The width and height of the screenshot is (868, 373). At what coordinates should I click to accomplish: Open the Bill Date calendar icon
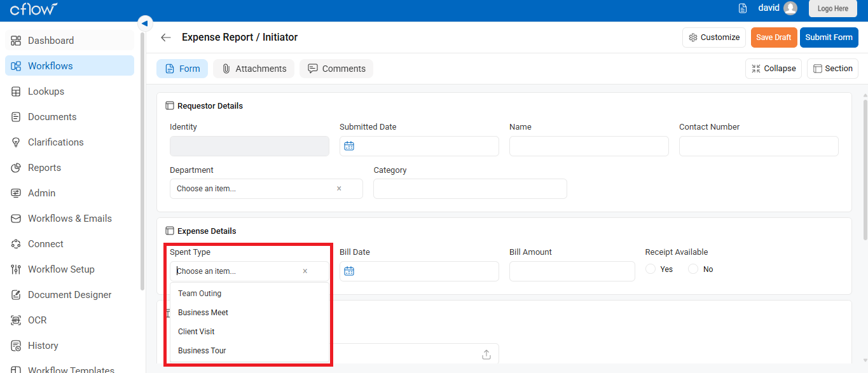point(348,271)
